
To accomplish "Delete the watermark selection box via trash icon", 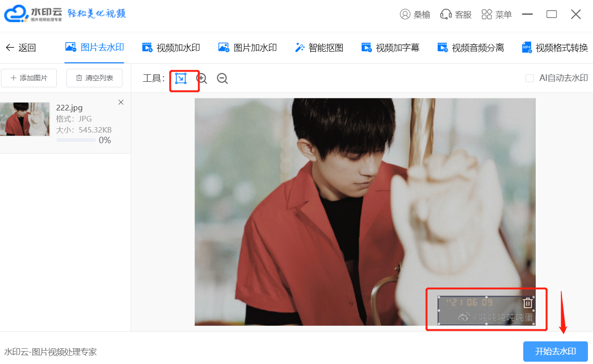I will [528, 303].
